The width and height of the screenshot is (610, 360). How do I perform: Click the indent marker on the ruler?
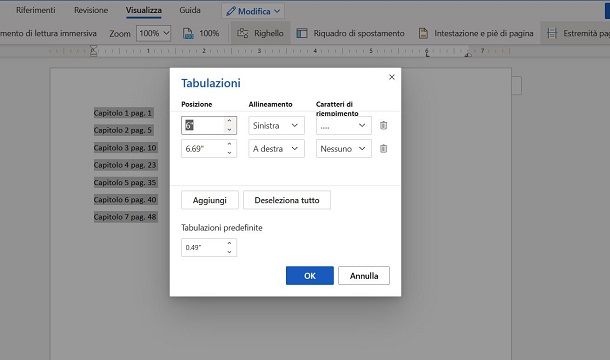pos(93,51)
